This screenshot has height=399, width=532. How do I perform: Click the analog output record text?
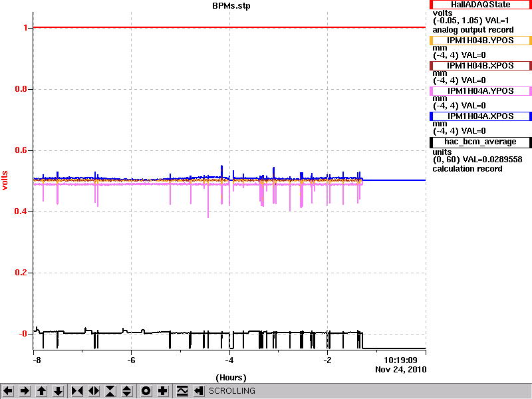pyautogui.click(x=473, y=30)
